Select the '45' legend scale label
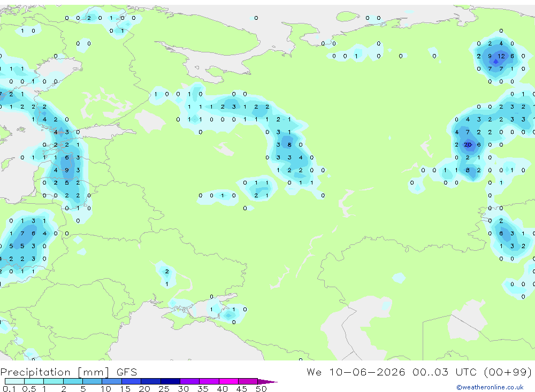This screenshot has width=535, height=392. coord(242,389)
